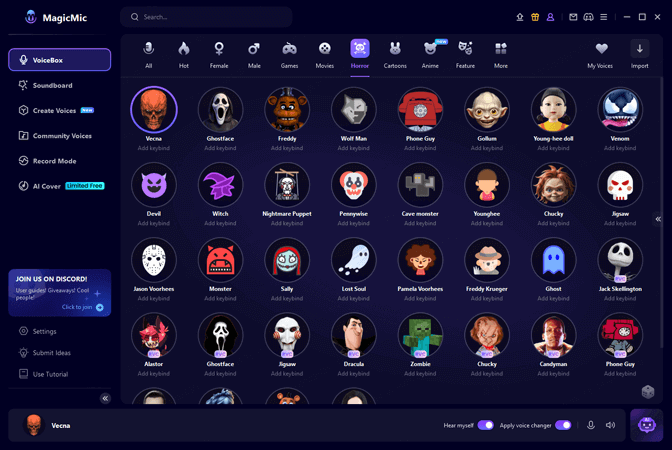This screenshot has height=450, width=672.
Task: Add keybind for Freddy Krueger
Action: click(x=487, y=298)
